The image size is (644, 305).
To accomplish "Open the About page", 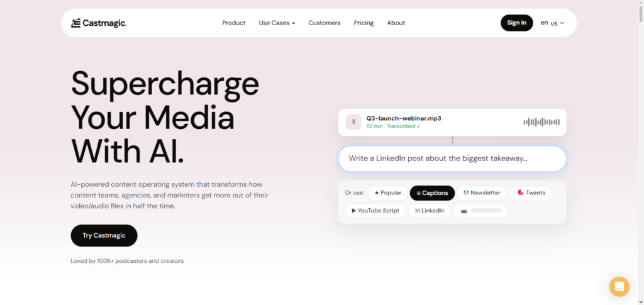I will (x=396, y=23).
